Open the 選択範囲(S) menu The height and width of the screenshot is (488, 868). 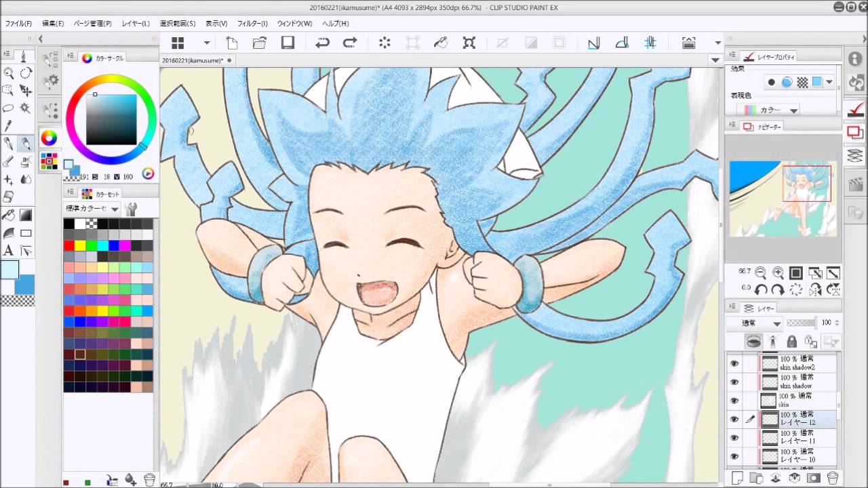click(x=178, y=23)
